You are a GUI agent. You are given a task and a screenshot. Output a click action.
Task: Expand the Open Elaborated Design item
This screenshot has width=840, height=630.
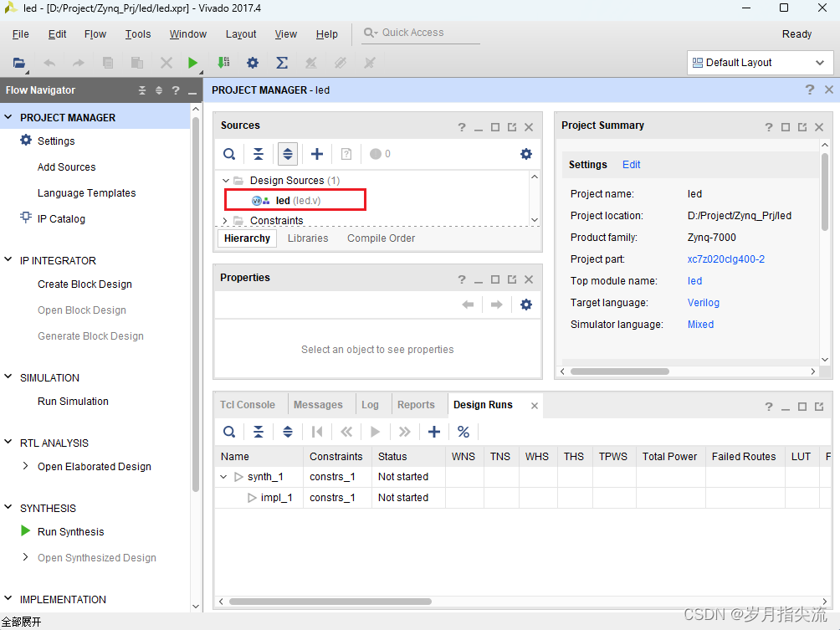pos(25,466)
